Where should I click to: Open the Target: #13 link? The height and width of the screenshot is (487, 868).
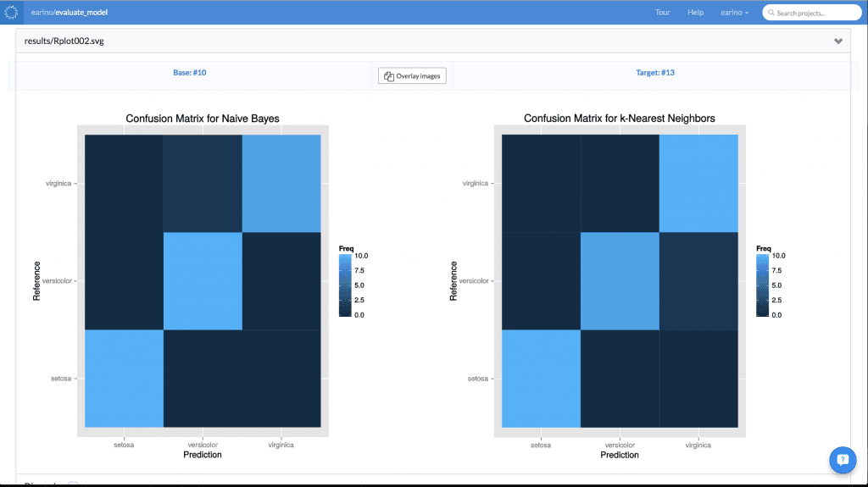coord(655,73)
